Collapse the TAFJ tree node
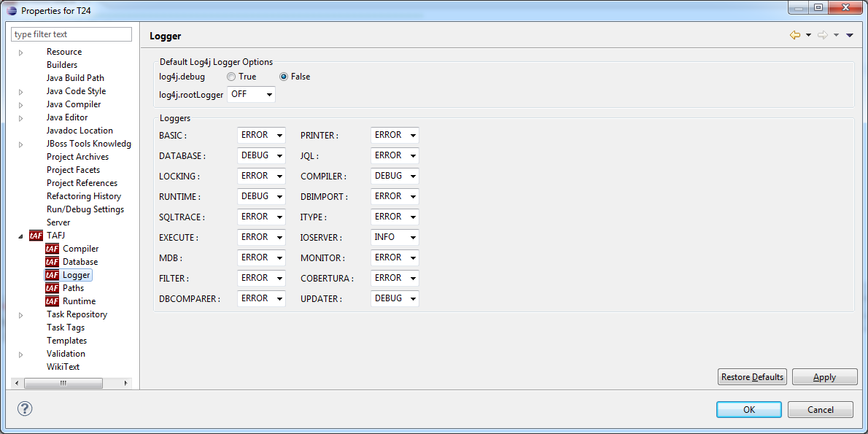 [x=20, y=236]
